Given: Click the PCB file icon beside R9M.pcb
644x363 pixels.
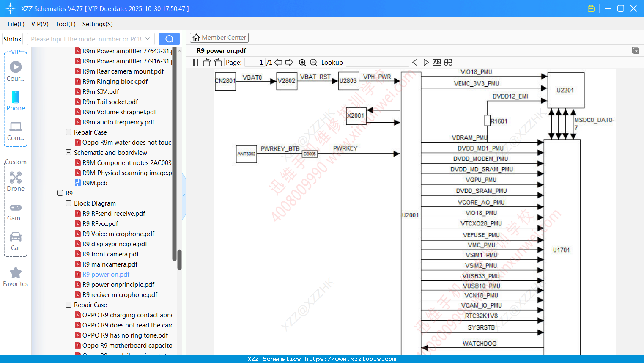Looking at the screenshot, I should point(78,183).
